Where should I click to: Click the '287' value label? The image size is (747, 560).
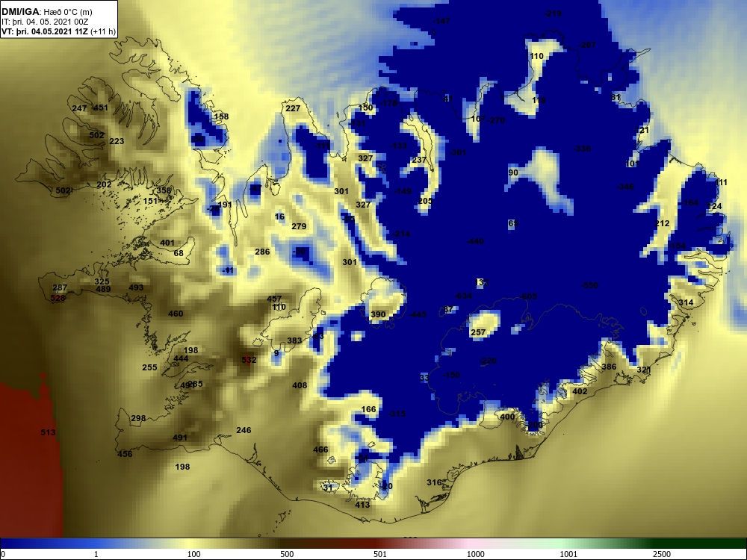pyautogui.click(x=60, y=287)
